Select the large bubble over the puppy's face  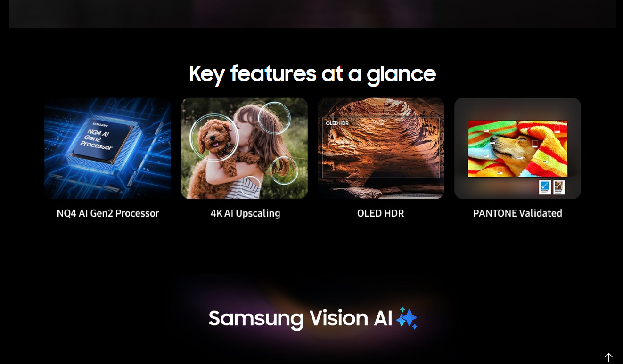pyautogui.click(x=214, y=137)
